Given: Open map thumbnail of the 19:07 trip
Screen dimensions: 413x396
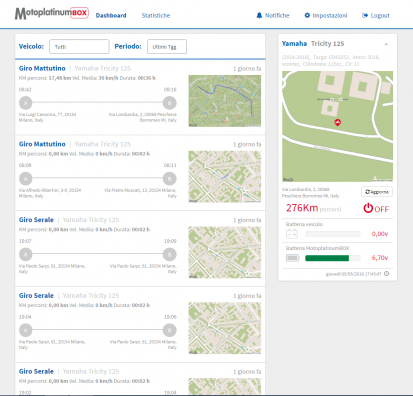Looking at the screenshot, I should coord(225,252).
